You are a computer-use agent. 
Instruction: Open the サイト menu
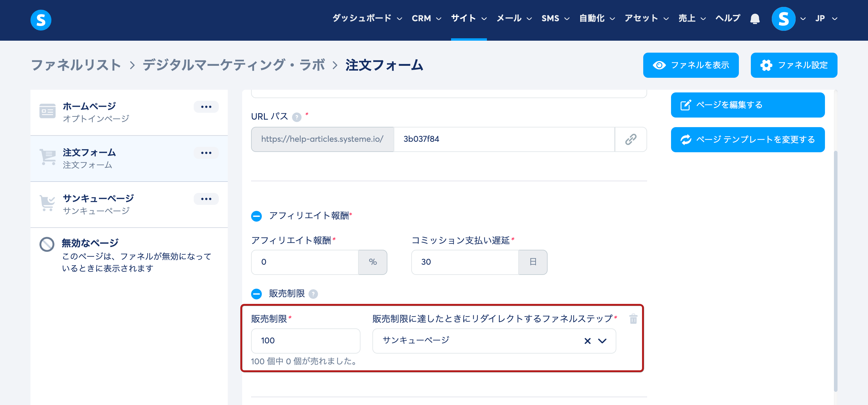pos(469,18)
